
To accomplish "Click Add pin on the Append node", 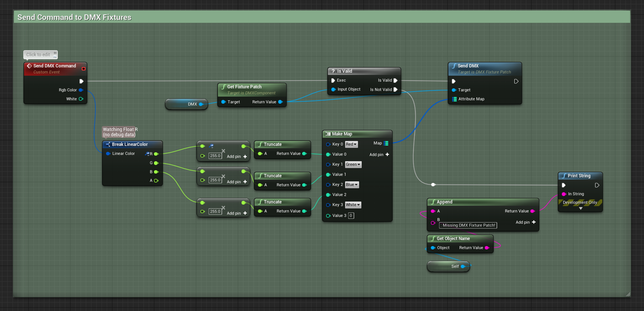I will point(526,222).
